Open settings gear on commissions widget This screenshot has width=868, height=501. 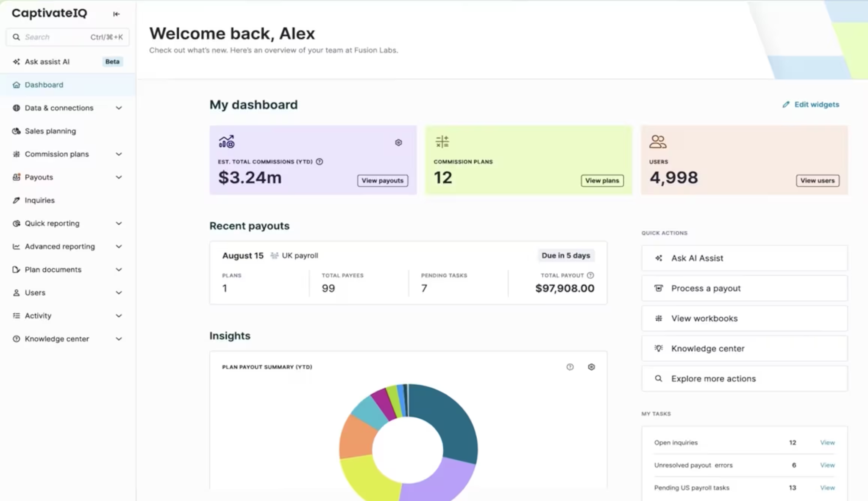point(398,143)
